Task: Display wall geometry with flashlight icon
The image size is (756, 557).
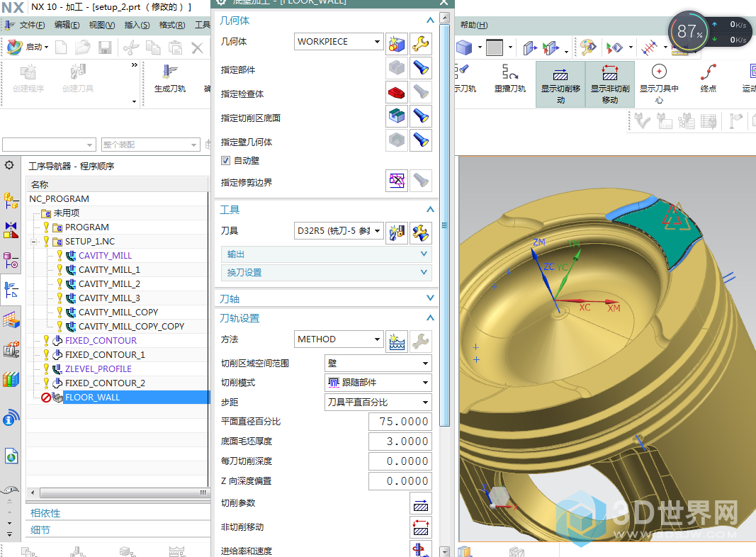Action: point(421,140)
